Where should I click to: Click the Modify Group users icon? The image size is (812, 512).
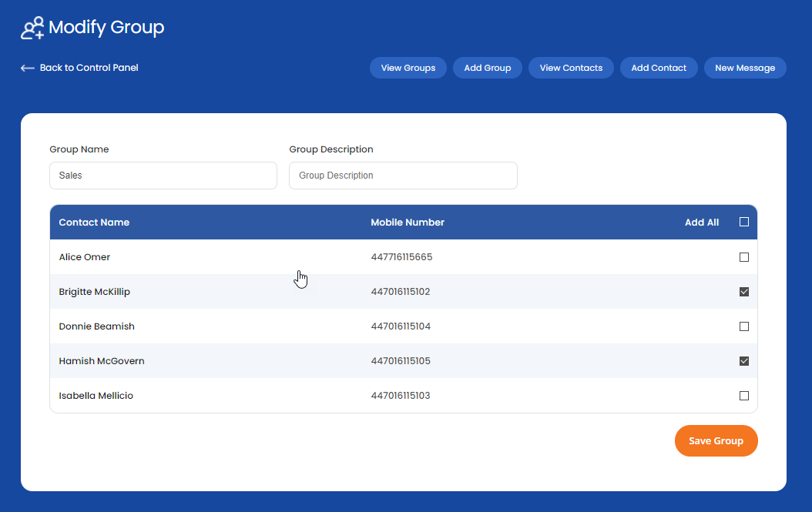(x=32, y=28)
